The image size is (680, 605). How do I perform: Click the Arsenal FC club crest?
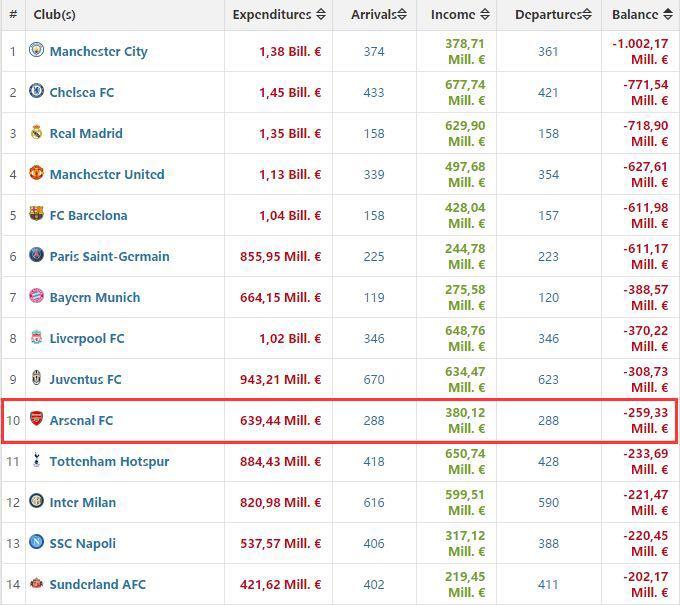(x=37, y=420)
